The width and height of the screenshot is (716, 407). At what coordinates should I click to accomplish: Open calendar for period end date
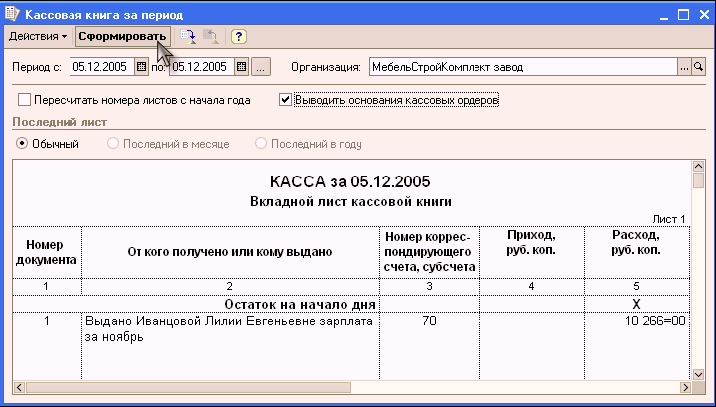click(x=241, y=67)
